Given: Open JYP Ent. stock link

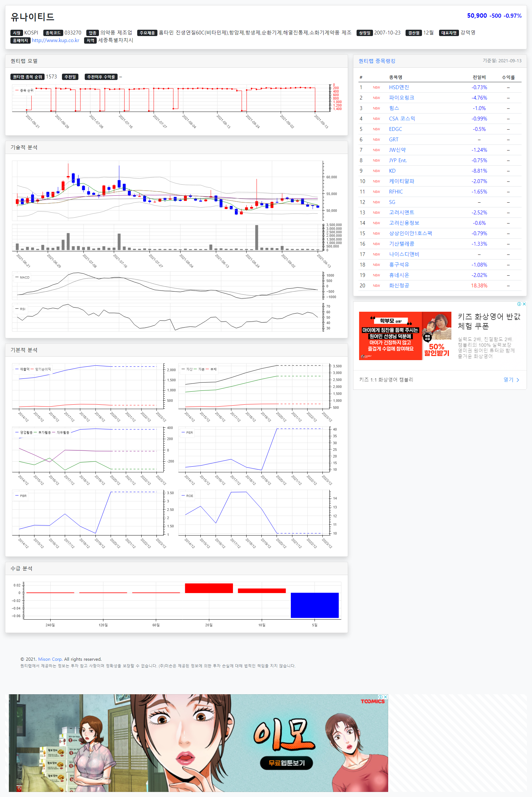Looking at the screenshot, I should [398, 161].
